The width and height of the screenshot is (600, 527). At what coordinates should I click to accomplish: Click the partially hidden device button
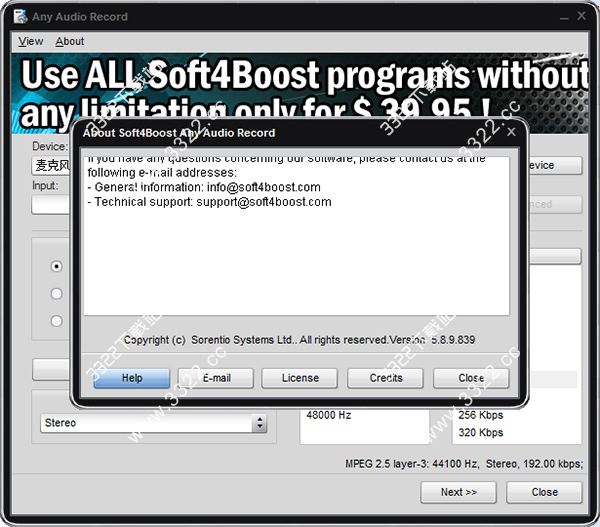555,165
